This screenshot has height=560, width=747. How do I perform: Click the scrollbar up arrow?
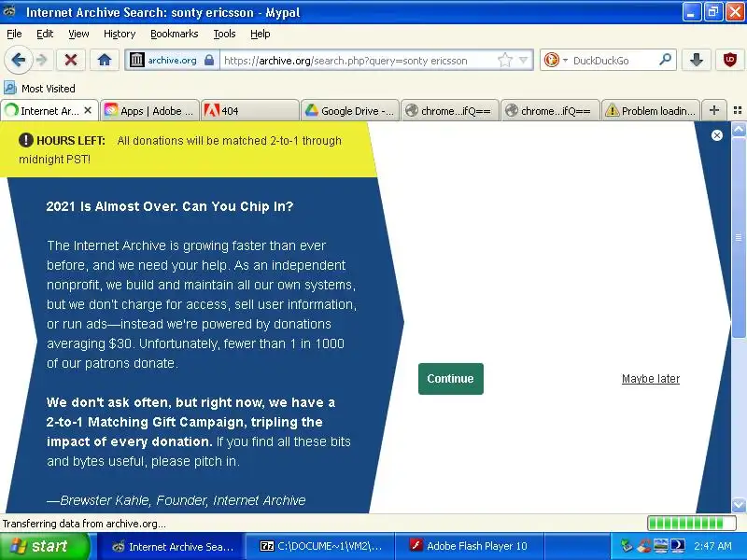pyautogui.click(x=739, y=129)
